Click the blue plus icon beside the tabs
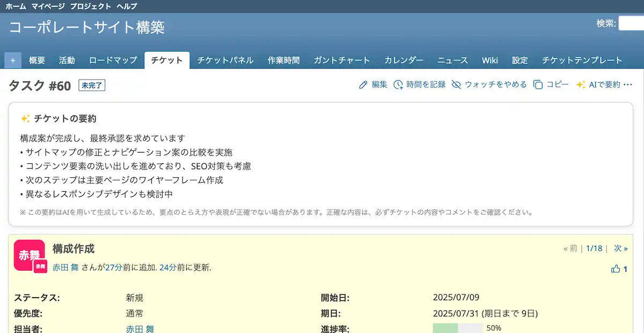 tap(12, 60)
